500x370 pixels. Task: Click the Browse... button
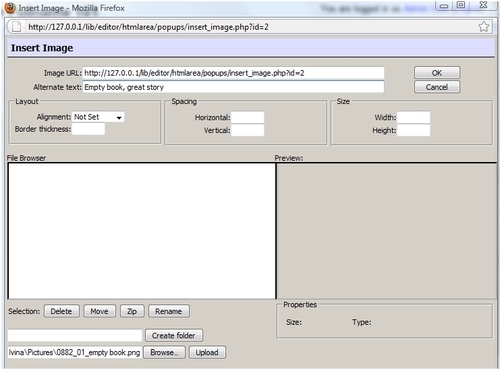coord(164,352)
